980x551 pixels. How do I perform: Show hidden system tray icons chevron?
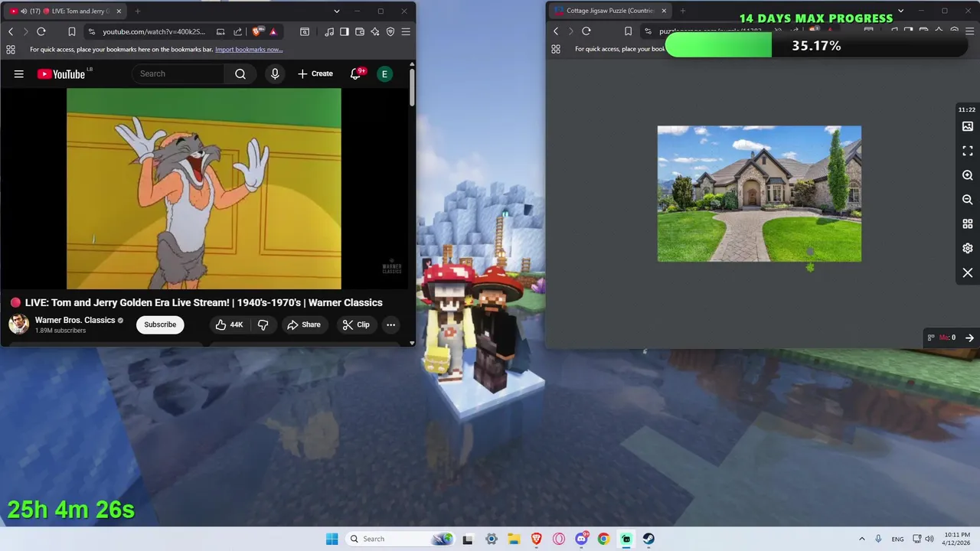pos(862,539)
